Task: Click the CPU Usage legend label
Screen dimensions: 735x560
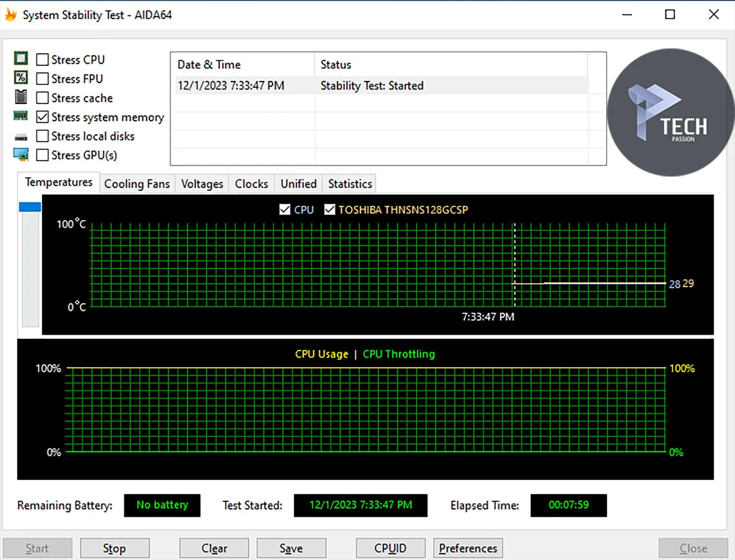Action: (x=322, y=354)
